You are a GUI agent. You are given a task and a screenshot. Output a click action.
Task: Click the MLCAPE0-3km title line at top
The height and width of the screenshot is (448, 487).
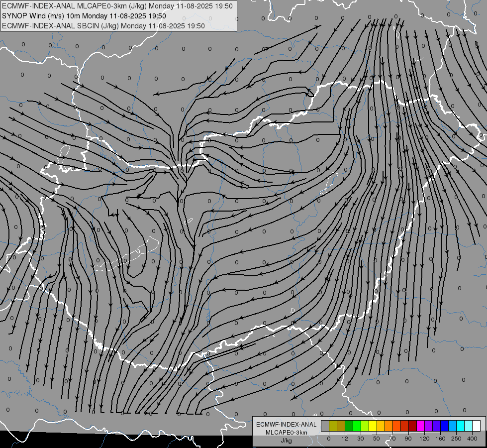click(x=117, y=6)
